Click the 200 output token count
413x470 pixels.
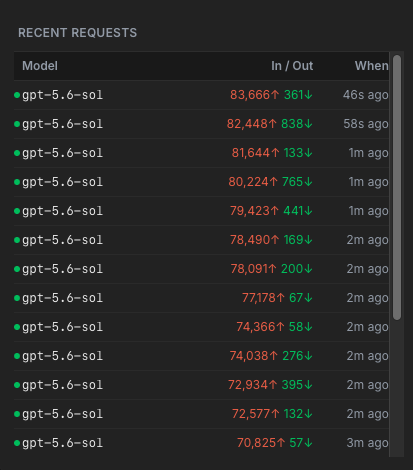[x=297, y=269]
